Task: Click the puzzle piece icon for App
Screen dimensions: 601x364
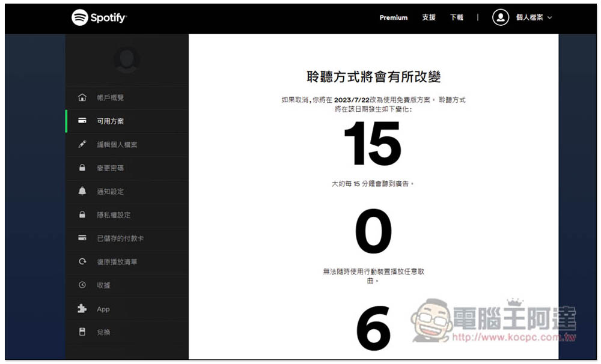Action: click(x=82, y=309)
